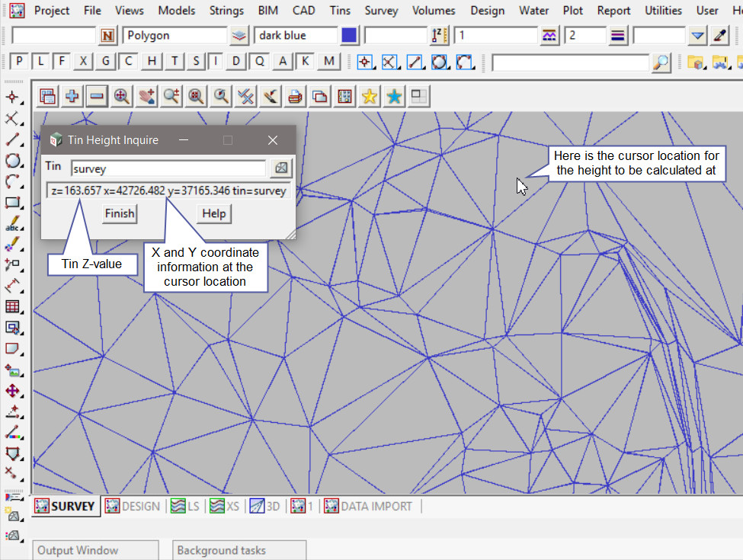Select the line creation tool in left toolbar
The width and height of the screenshot is (743, 560).
pos(12,139)
